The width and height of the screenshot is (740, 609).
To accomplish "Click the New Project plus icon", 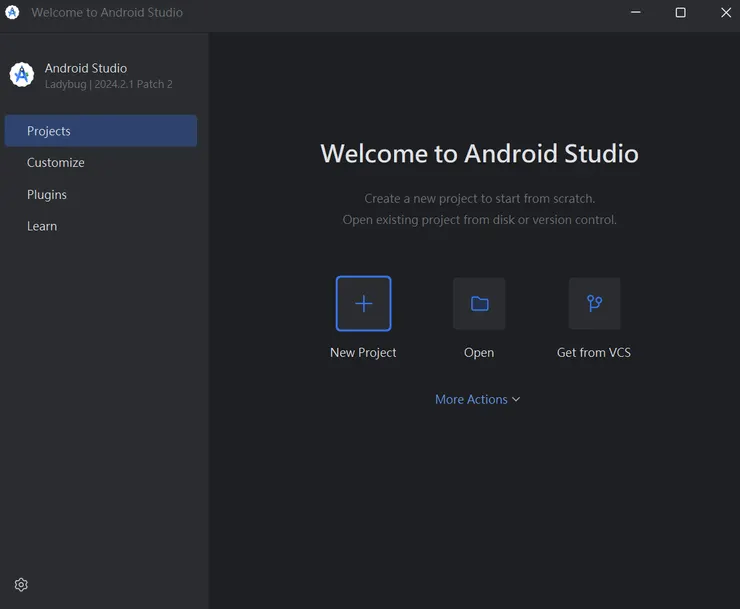I will (363, 304).
